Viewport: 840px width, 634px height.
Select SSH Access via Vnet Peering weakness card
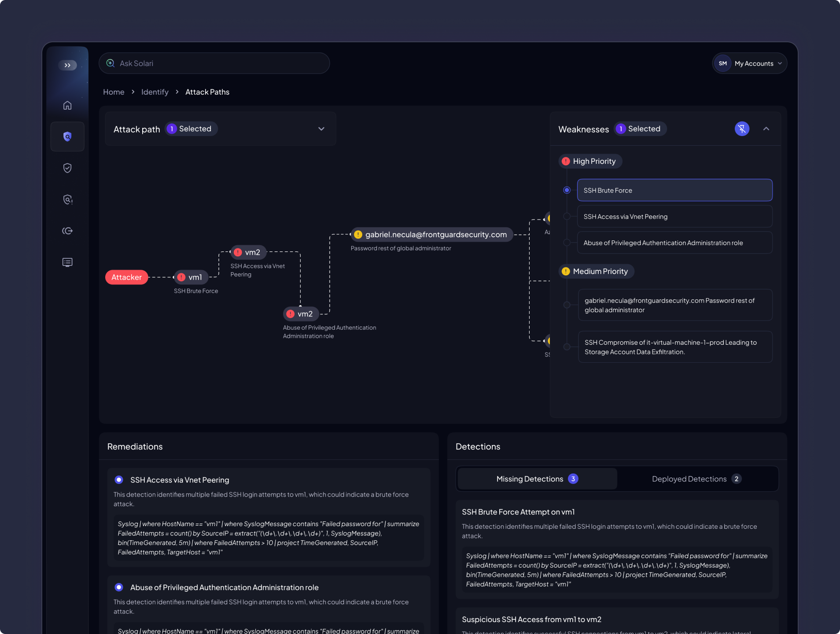(x=674, y=217)
